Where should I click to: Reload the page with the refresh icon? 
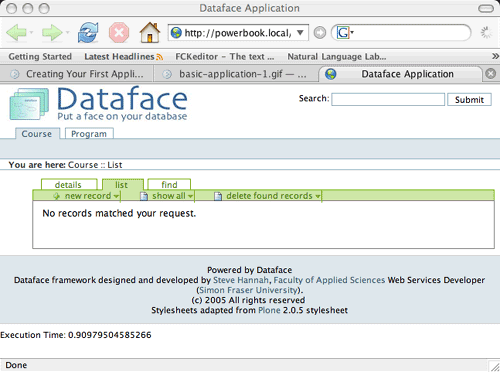point(88,33)
